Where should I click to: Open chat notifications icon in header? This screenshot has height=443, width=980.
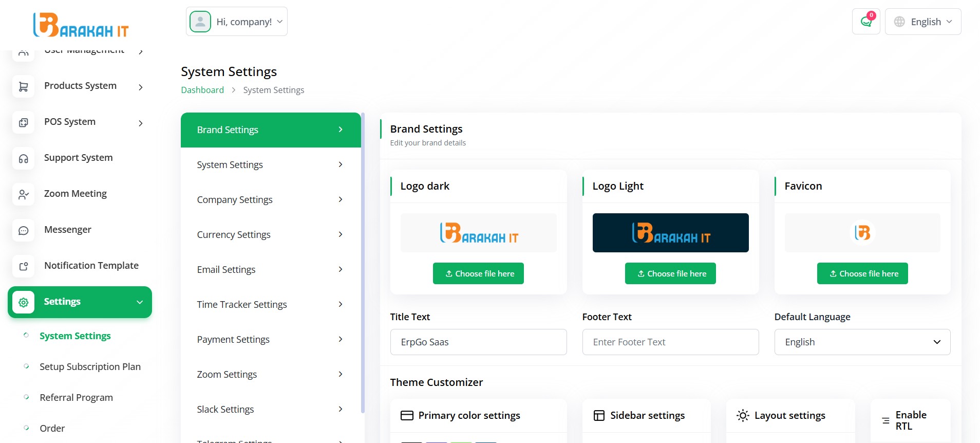[x=866, y=22]
